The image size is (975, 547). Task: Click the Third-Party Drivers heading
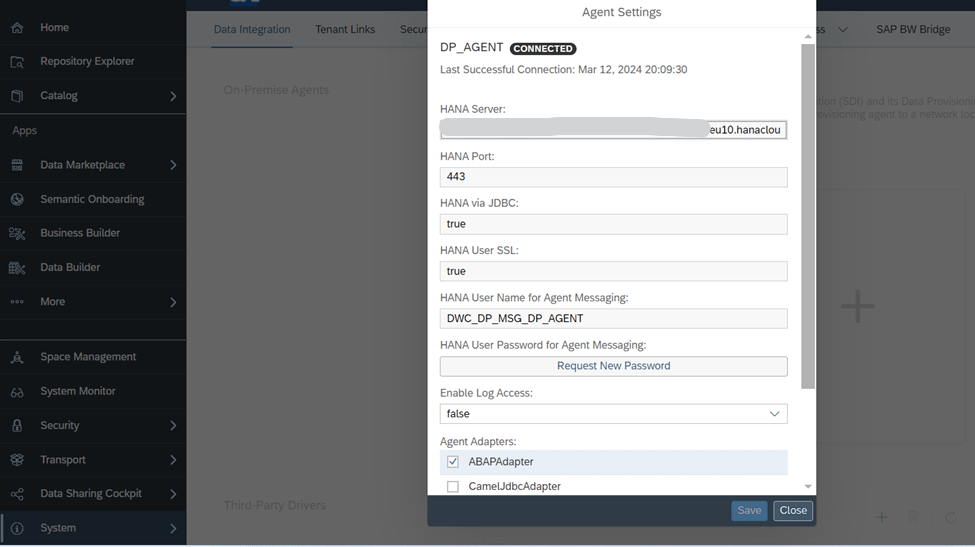(x=275, y=505)
